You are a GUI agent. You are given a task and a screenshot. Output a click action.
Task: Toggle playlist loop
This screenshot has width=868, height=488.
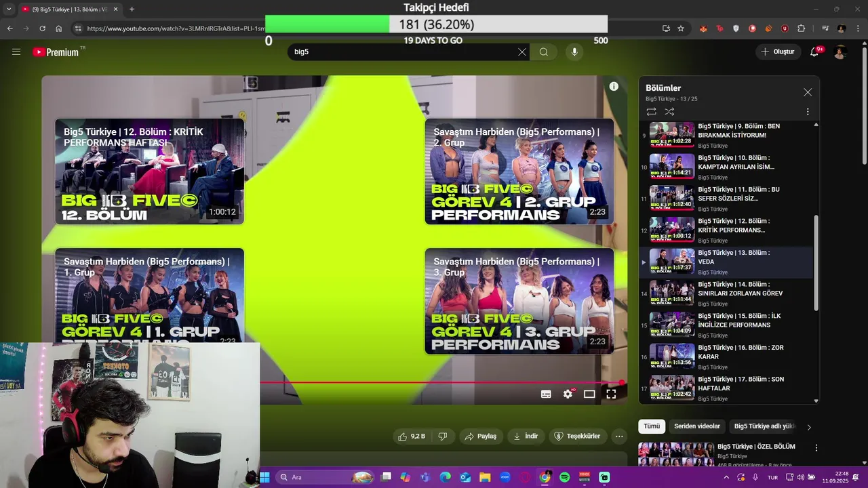(x=651, y=112)
